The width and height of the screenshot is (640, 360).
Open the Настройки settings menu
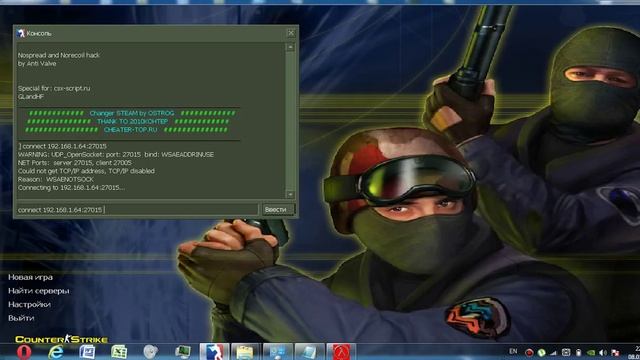pyautogui.click(x=29, y=304)
